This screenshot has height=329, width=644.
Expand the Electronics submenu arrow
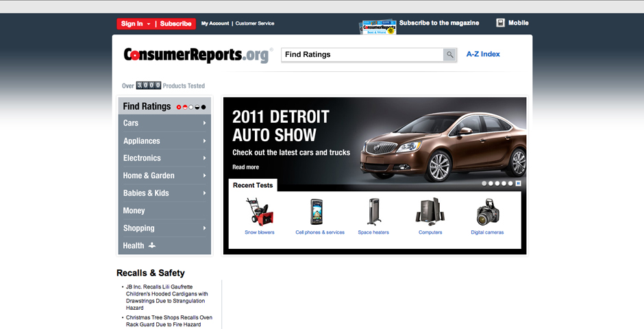click(204, 158)
